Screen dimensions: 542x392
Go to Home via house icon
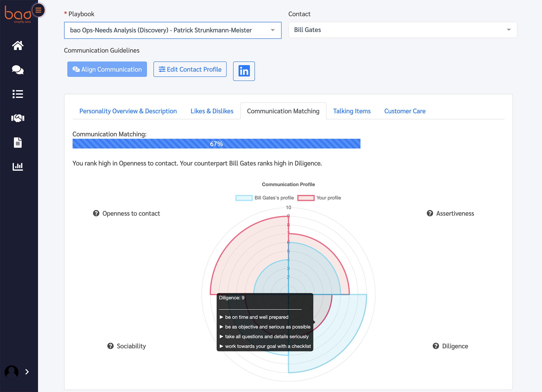(x=18, y=46)
